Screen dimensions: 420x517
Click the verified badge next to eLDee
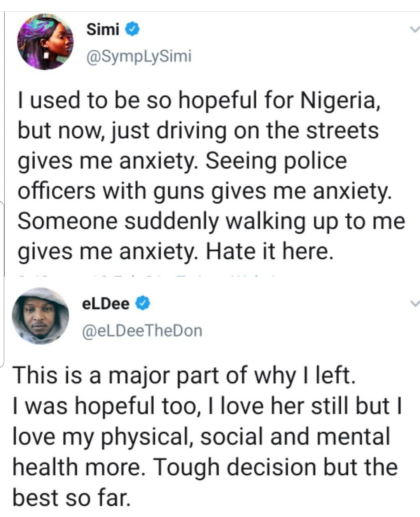pos(143,303)
